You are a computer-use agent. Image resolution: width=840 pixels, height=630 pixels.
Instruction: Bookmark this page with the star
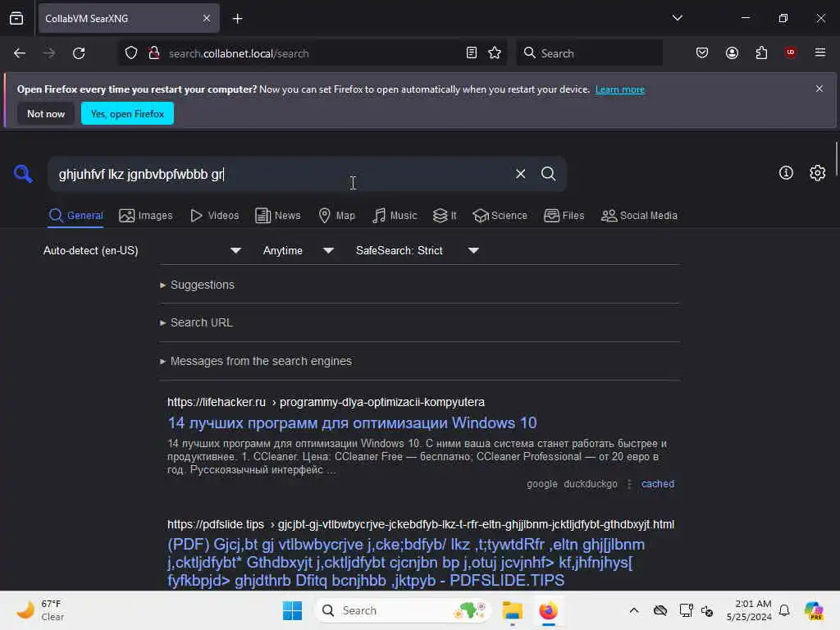click(x=495, y=52)
